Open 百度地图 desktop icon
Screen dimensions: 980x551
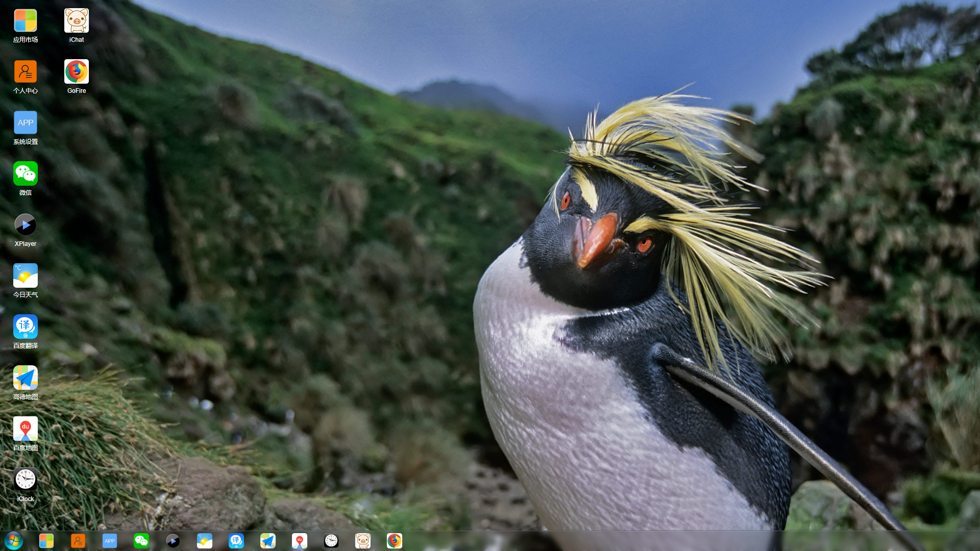[26, 429]
